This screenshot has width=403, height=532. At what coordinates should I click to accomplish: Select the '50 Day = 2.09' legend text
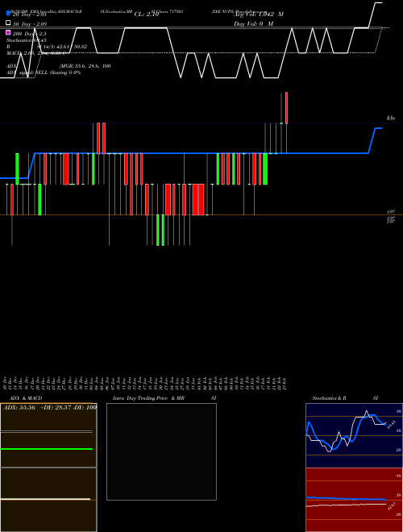click(30, 24)
